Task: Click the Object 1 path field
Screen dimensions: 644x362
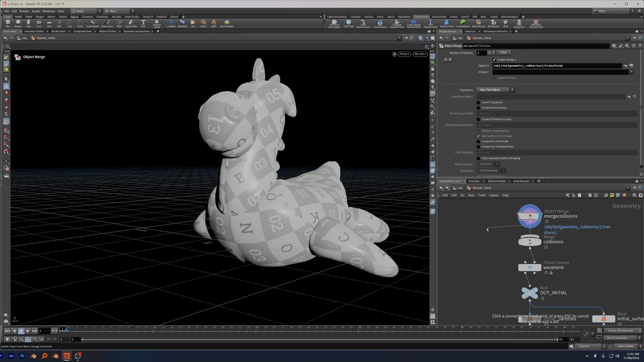Action: (557, 66)
